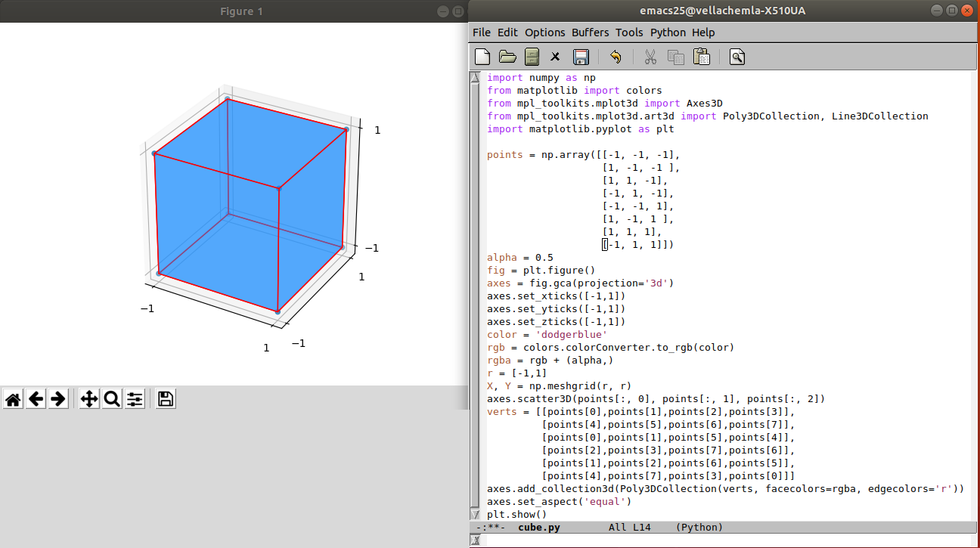
Task: Select the zoom-to-rectangle magnifier tool
Action: click(112, 399)
